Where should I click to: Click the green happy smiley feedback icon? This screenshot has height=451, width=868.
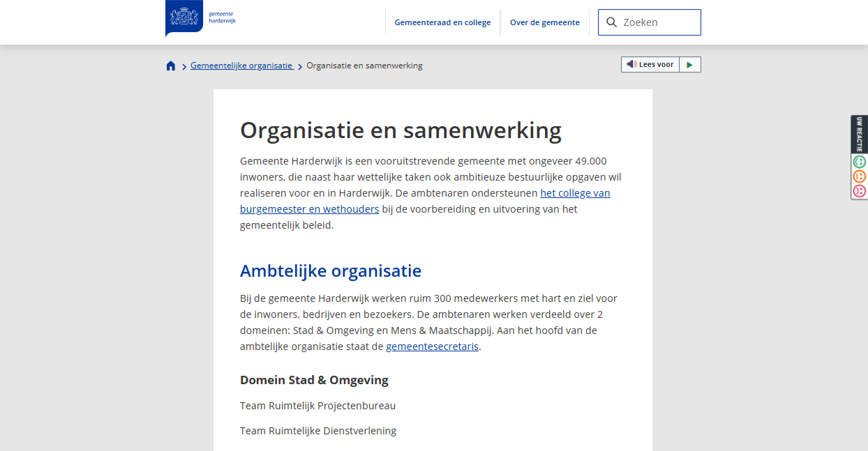tap(860, 162)
